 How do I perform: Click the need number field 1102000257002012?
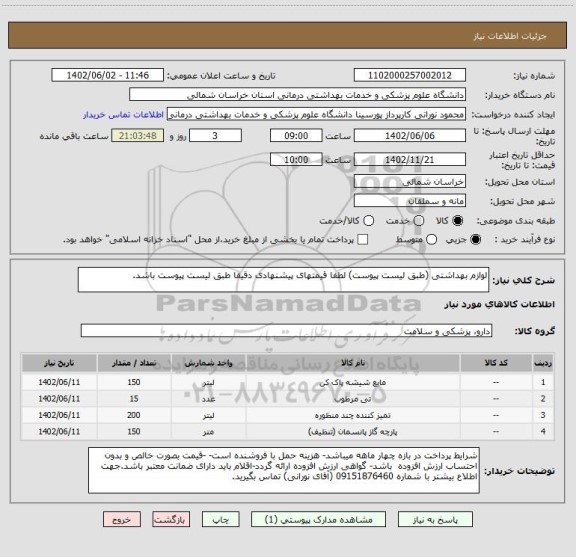(410, 75)
